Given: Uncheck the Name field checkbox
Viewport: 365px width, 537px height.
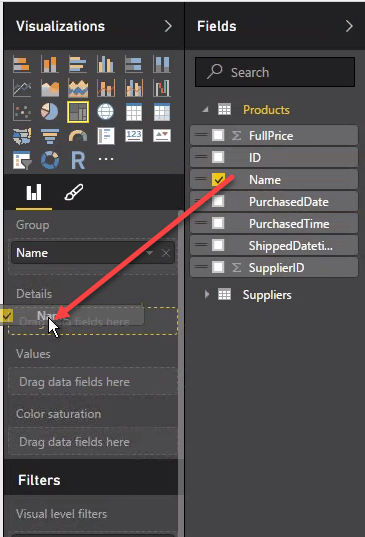Looking at the screenshot, I should pos(218,179).
